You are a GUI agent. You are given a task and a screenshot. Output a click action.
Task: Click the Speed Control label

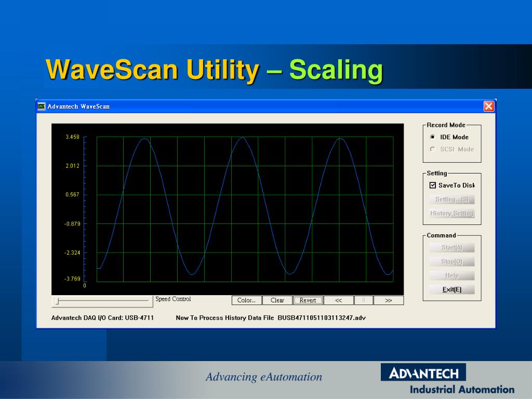click(x=173, y=299)
